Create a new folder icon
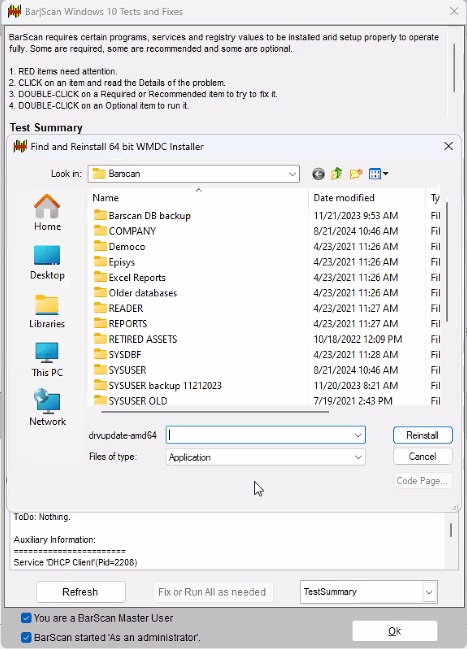The image size is (467, 649). click(356, 173)
